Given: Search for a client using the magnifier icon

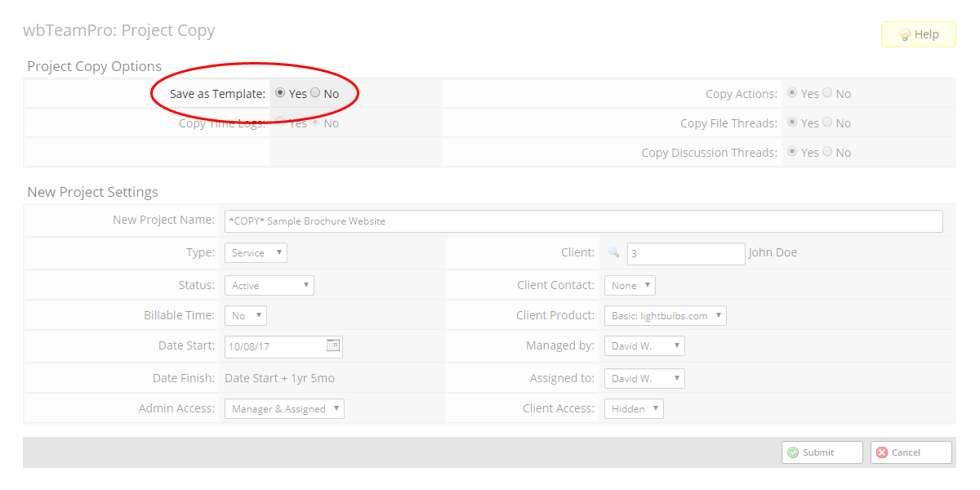Looking at the screenshot, I should coord(613,253).
